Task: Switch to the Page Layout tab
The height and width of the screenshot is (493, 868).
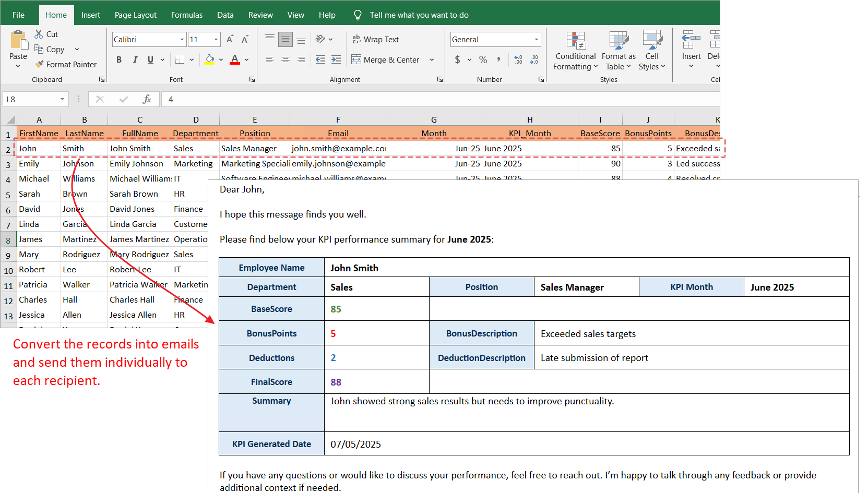Action: 136,15
